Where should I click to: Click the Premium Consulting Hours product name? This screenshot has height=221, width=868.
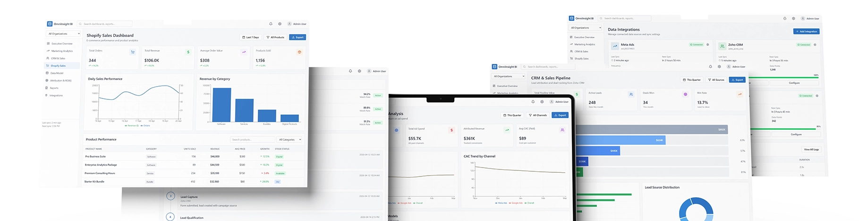[x=100, y=173]
